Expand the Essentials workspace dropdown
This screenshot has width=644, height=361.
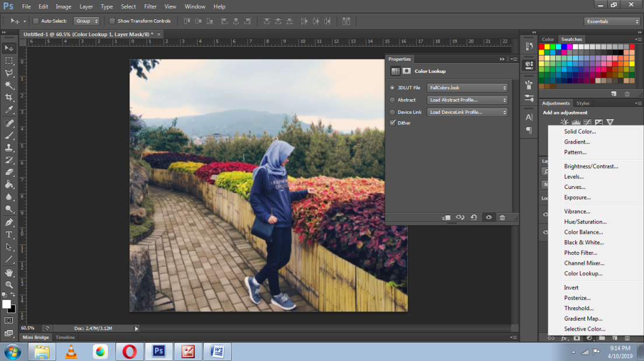click(612, 22)
